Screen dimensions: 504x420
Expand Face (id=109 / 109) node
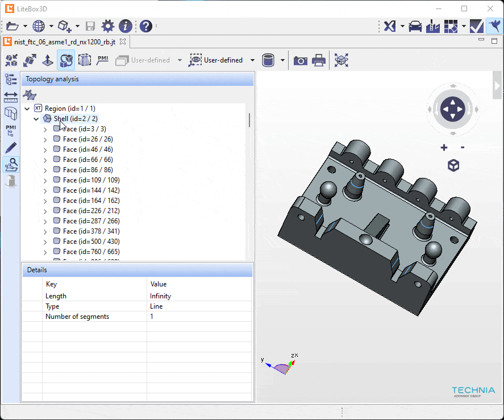click(45, 180)
